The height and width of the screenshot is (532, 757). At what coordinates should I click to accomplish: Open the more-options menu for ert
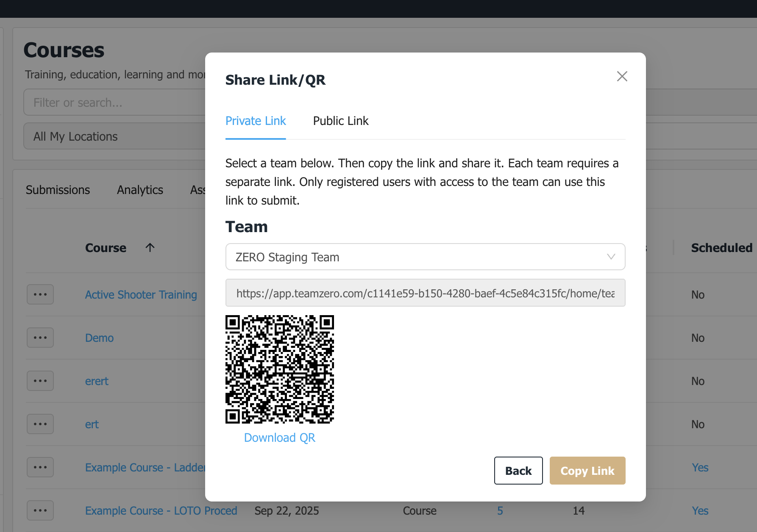tap(40, 424)
